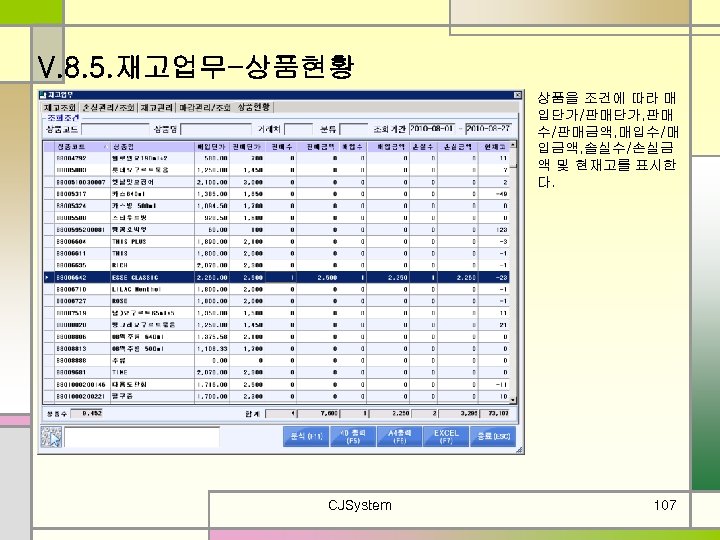Sort by the 상품코드 column header
This screenshot has width=720, height=540.
click(82, 146)
